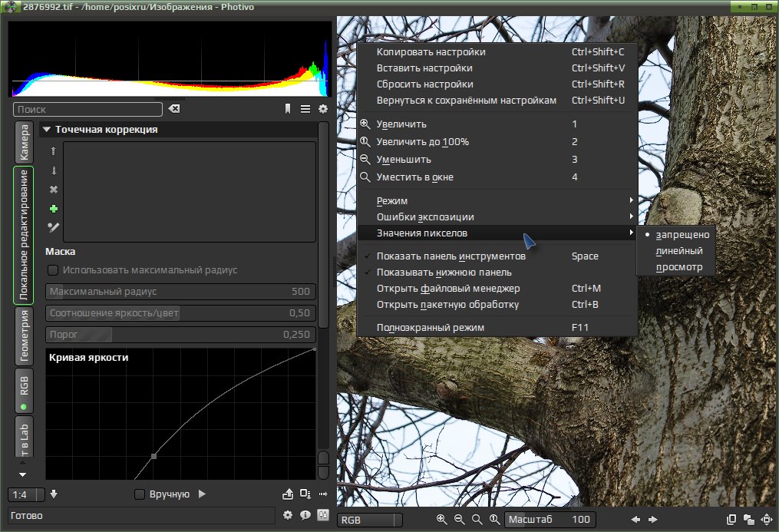Screen dimensions: 779x532
Task: Open the Режим submenu
Action: [x=497, y=200]
